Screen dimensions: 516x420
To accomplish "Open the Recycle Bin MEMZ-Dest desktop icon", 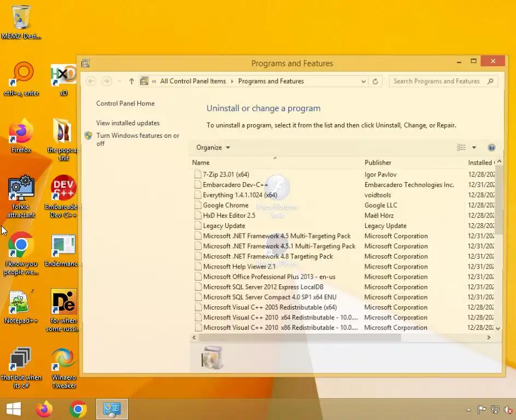I will tap(21, 21).
